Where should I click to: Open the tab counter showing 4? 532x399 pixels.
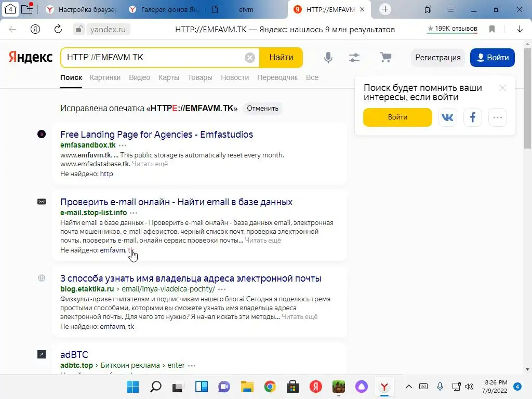(x=10, y=9)
